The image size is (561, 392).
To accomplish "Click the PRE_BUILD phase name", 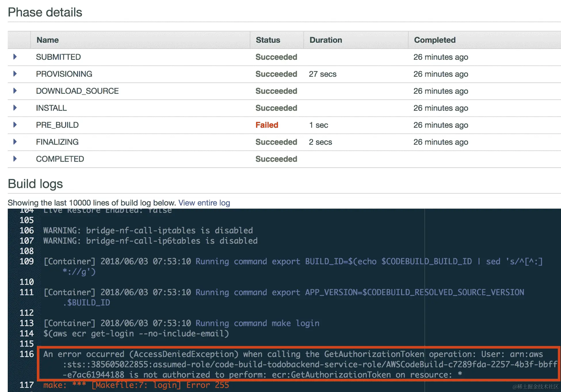I will coord(57,125).
